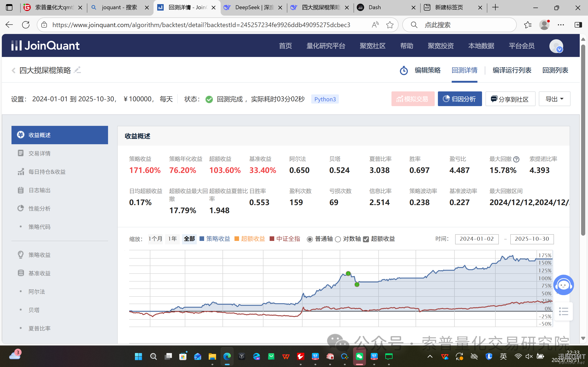Expand the 导出 dropdown
588x367 pixels.
pos(554,99)
